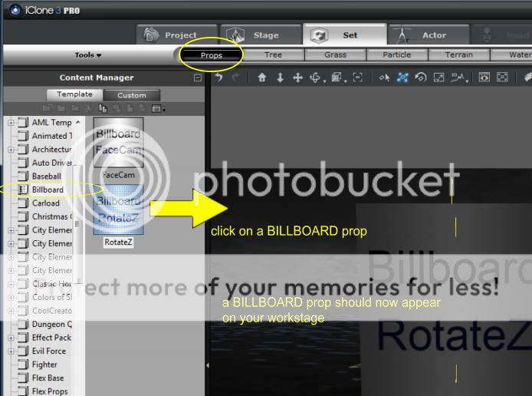This screenshot has width=532, height=396.
Task: Select the four-way move object tool
Action: [298, 78]
